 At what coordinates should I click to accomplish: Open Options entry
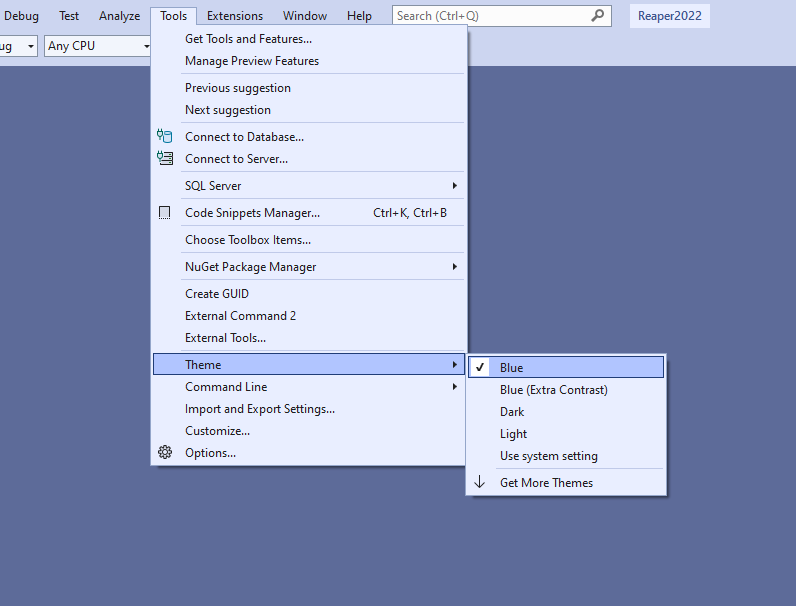[309, 453]
